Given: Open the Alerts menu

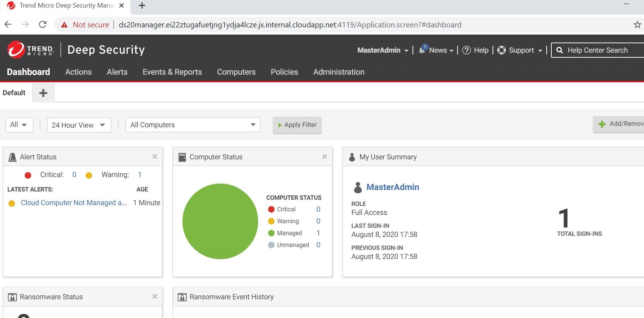Looking at the screenshot, I should 117,72.
